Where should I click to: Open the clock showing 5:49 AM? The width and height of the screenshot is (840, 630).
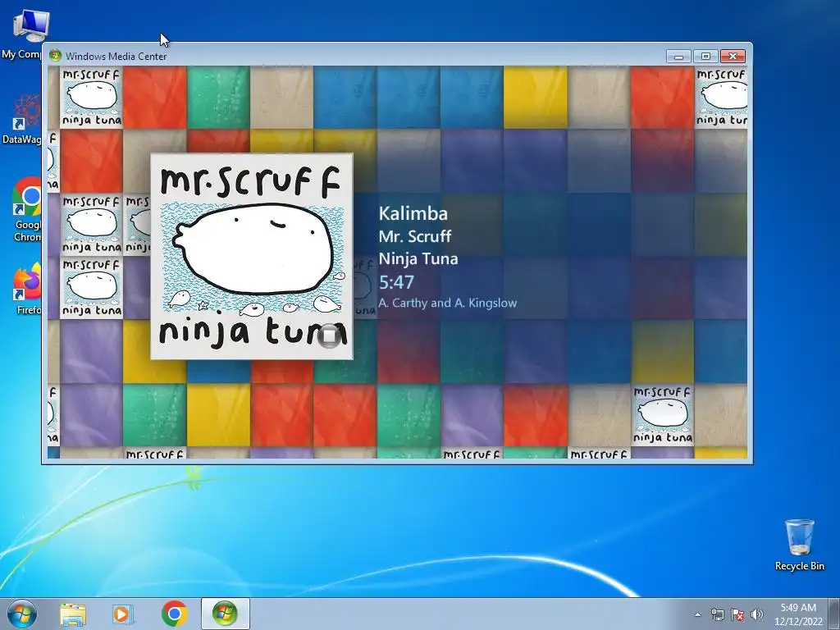coord(798,614)
